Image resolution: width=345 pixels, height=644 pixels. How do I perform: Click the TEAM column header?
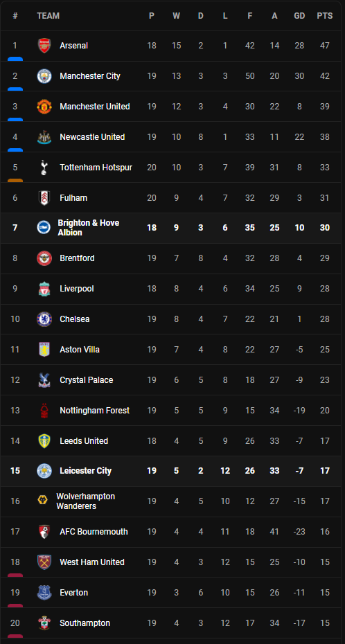(x=48, y=16)
